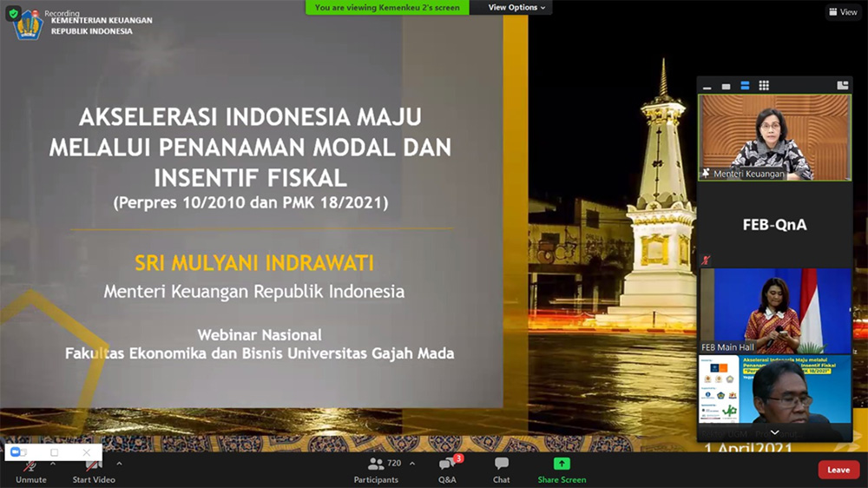Switch to single-speaker thumbnail view icon
Image resolution: width=868 pixels, height=488 pixels.
pos(726,86)
